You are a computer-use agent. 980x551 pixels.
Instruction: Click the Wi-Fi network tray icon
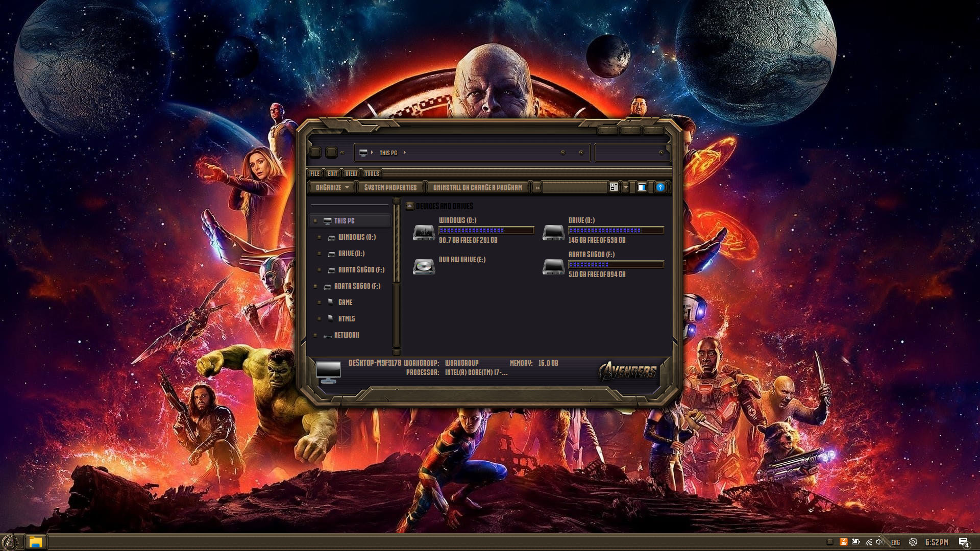868,542
